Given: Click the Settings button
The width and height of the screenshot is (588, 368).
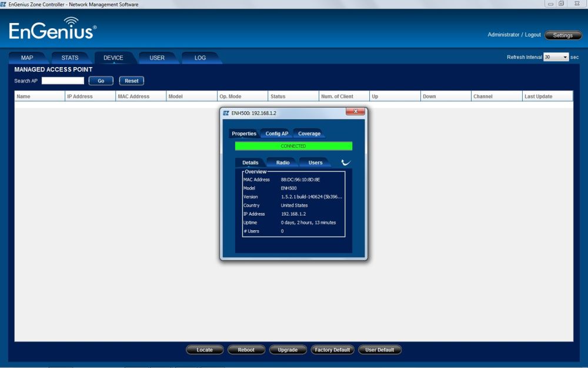Looking at the screenshot, I should (563, 35).
